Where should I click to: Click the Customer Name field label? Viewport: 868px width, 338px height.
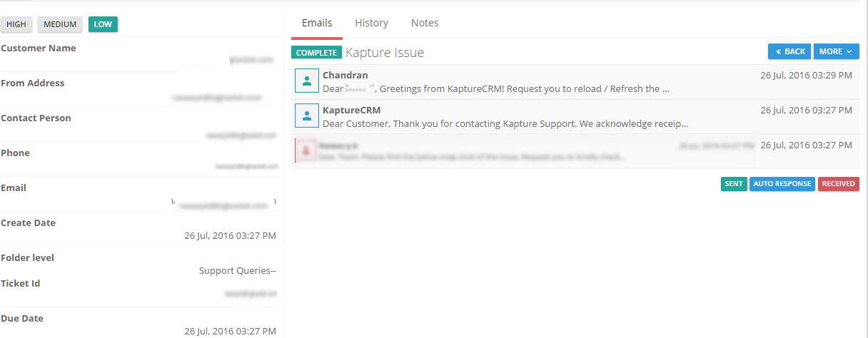click(39, 48)
